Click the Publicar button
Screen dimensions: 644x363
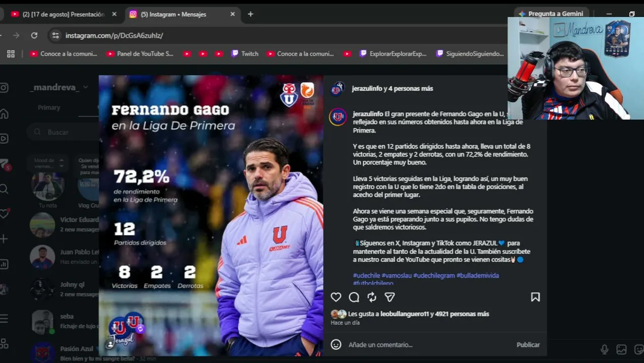528,345
